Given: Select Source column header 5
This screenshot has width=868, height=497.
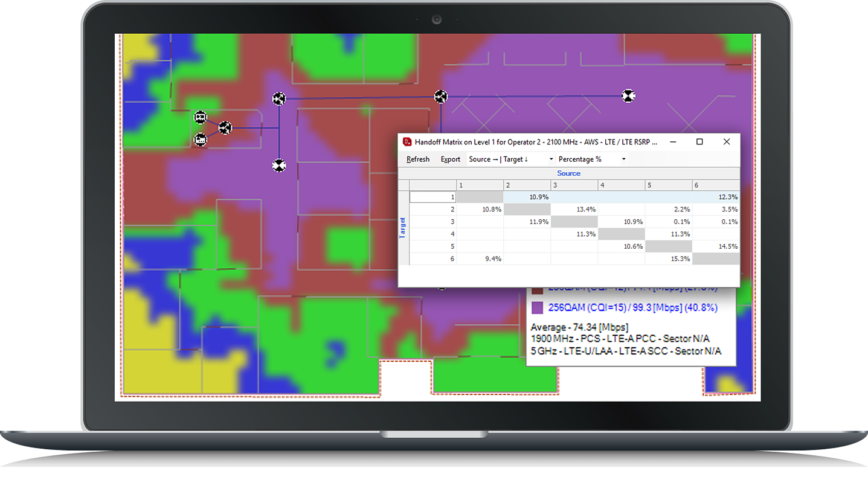Looking at the screenshot, I should coord(668,185).
